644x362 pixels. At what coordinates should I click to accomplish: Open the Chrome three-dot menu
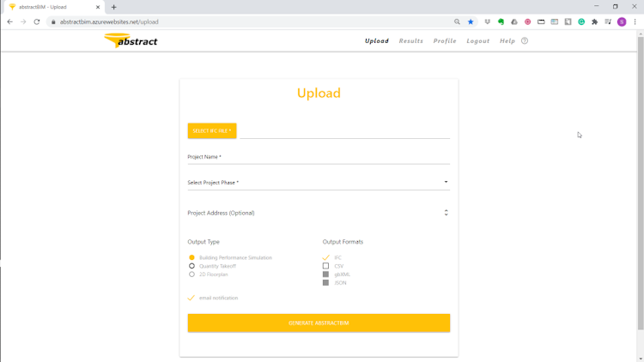[x=635, y=21]
